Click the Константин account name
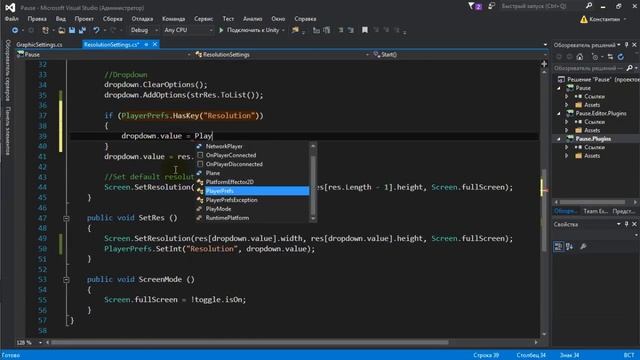 (x=604, y=19)
